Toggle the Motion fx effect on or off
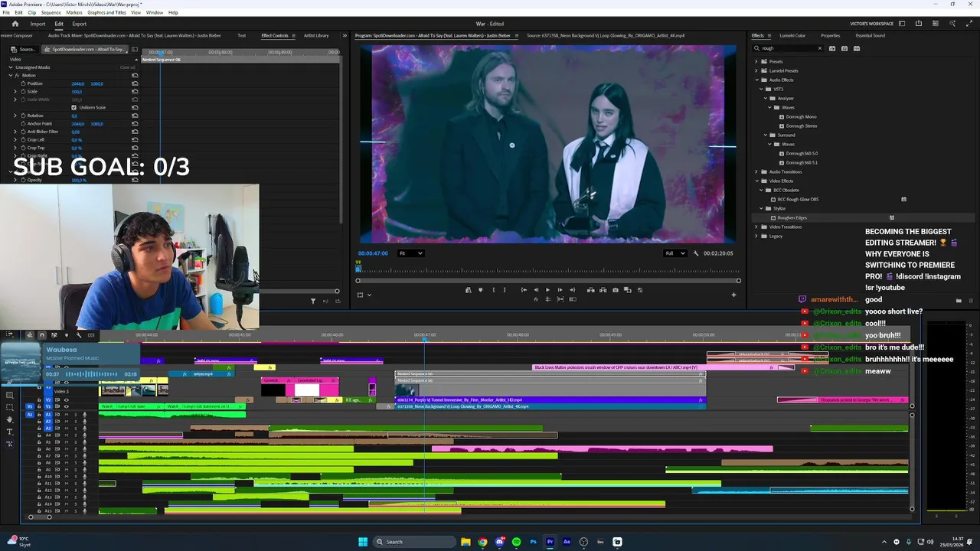This screenshot has width=980, height=551. [17, 75]
